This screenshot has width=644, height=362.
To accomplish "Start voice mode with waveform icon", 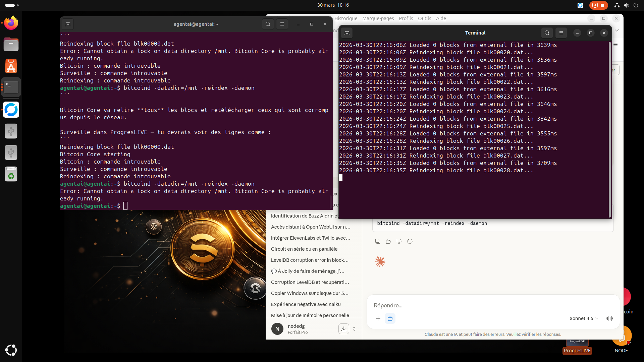I will [x=609, y=318].
